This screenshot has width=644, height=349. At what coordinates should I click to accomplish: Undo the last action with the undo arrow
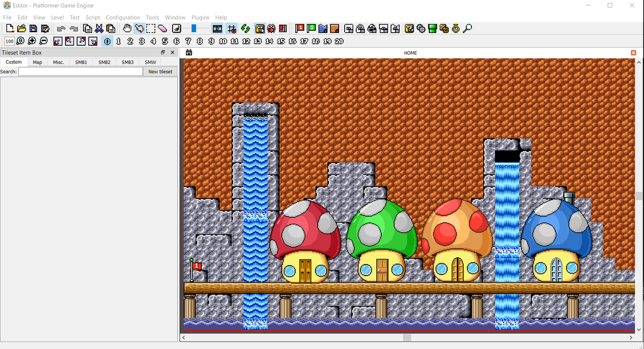pos(61,29)
